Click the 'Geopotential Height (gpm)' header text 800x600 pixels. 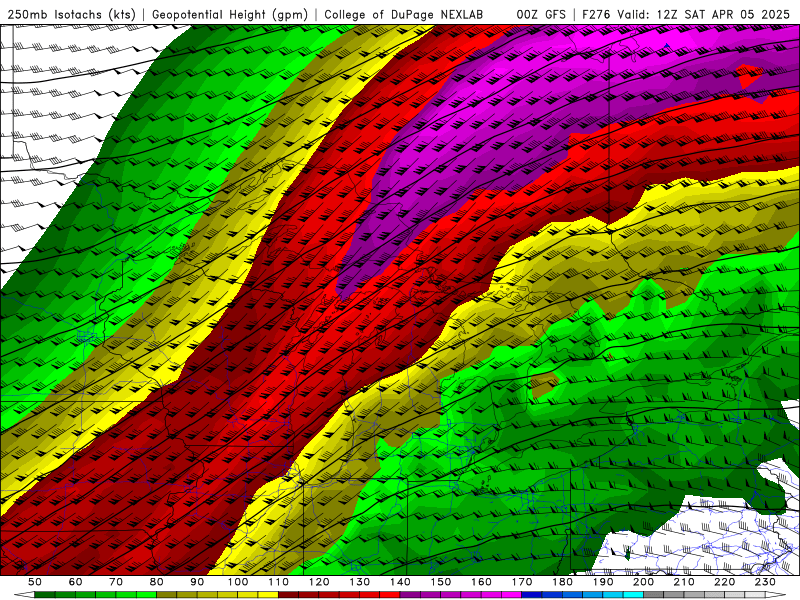[x=230, y=15]
